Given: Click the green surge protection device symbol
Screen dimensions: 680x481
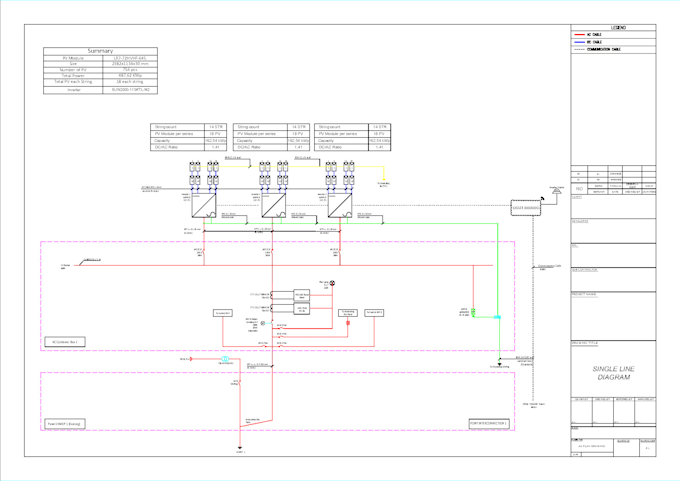Looking at the screenshot, I should [x=473, y=312].
